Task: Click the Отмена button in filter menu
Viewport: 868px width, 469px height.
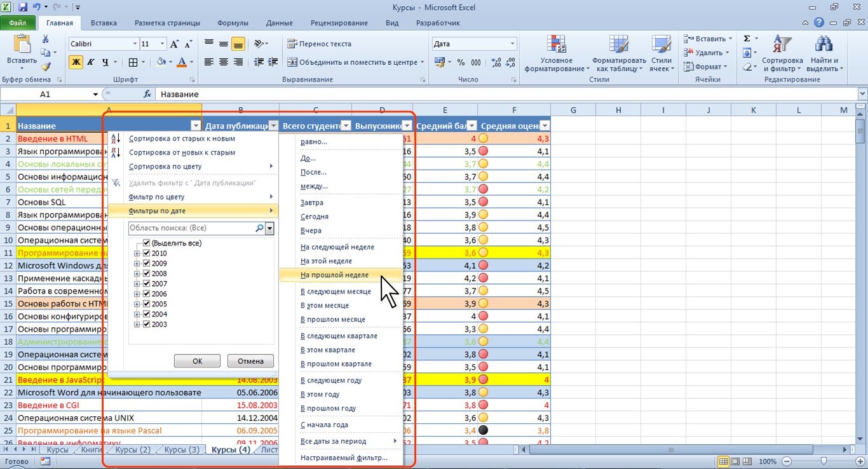Action: [250, 361]
